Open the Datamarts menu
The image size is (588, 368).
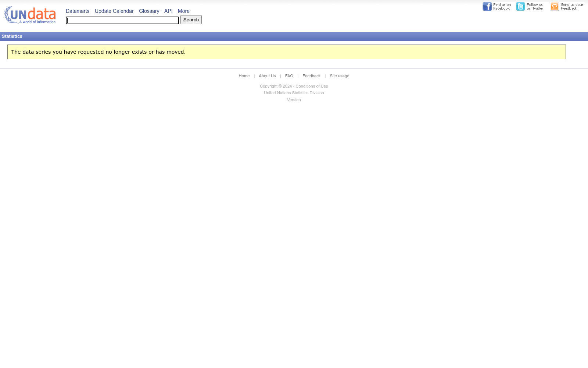(x=78, y=11)
